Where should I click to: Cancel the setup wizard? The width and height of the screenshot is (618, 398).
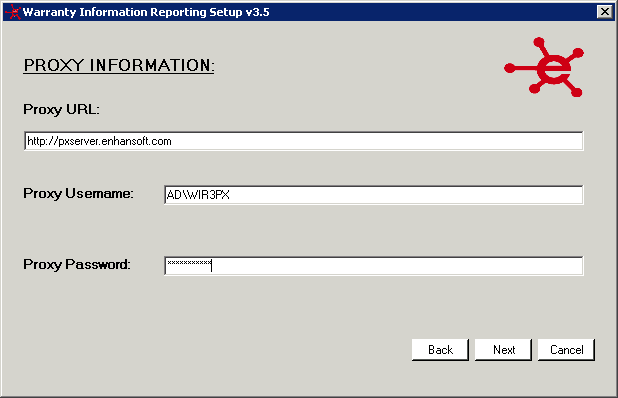(x=566, y=350)
